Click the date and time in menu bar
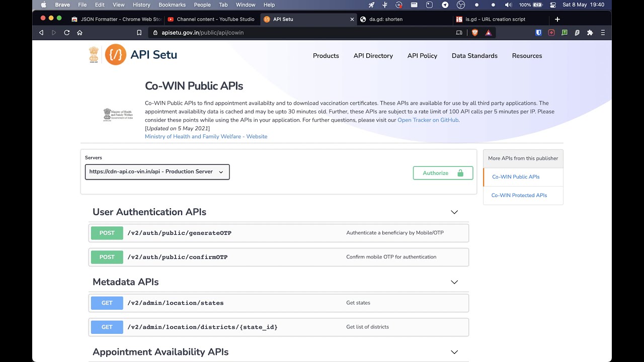This screenshot has width=644, height=362. (x=583, y=5)
